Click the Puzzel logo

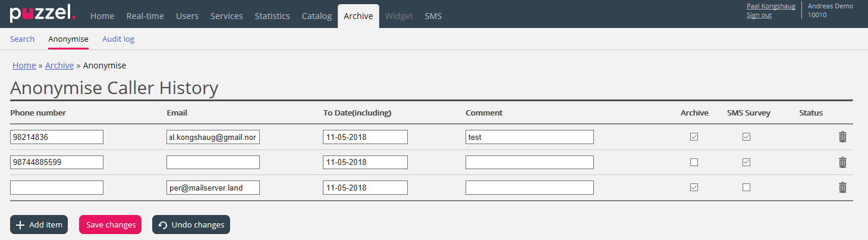pyautogui.click(x=42, y=13)
